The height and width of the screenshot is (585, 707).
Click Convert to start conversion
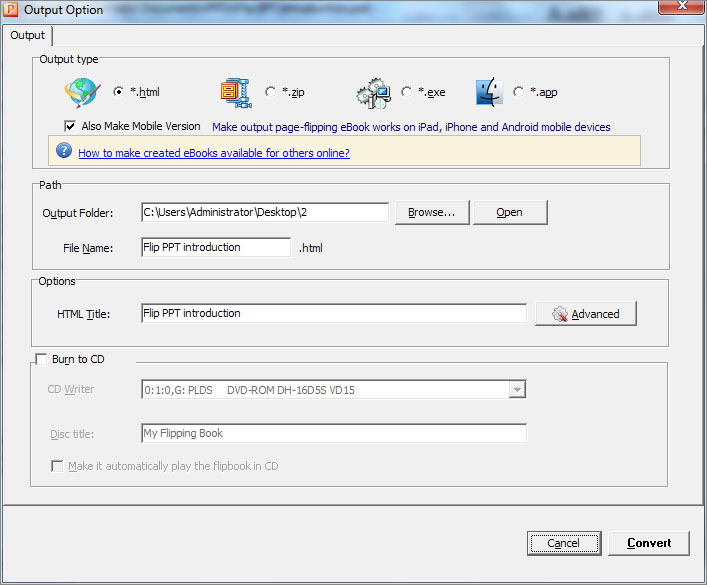[649, 543]
